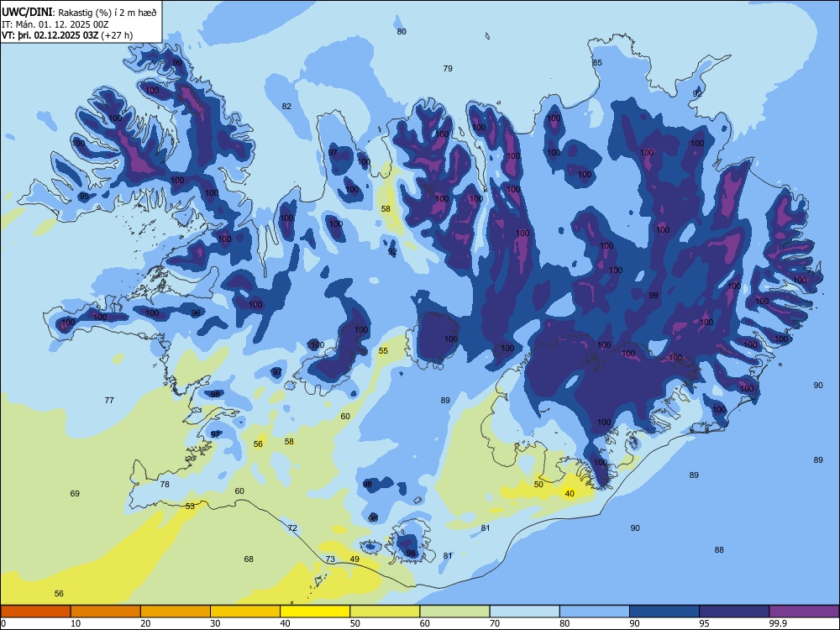Click the map value '69' over the ocean
840x630 pixels.
[75, 493]
